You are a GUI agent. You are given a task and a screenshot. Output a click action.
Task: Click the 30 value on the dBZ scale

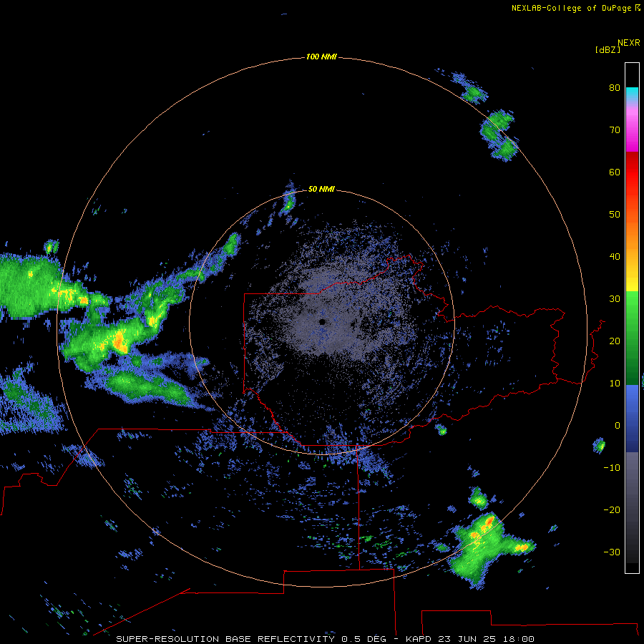[615, 299]
